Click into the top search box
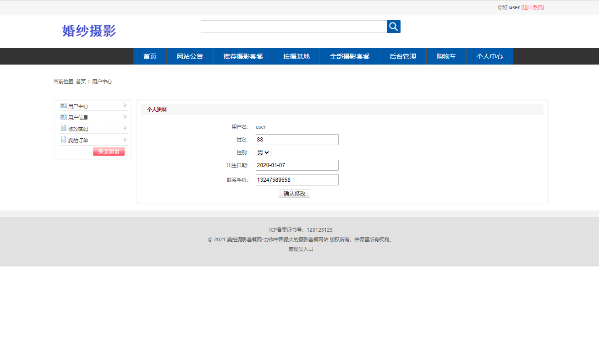This screenshot has height=364, width=599. (x=293, y=27)
